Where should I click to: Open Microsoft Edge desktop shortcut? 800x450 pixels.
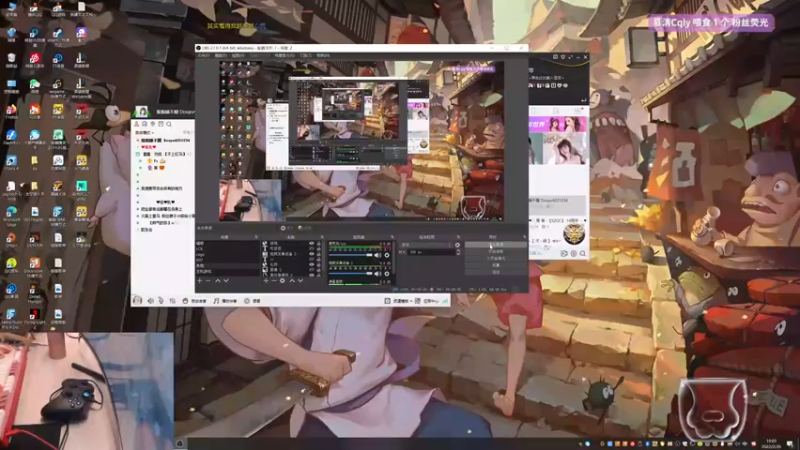pos(11,212)
